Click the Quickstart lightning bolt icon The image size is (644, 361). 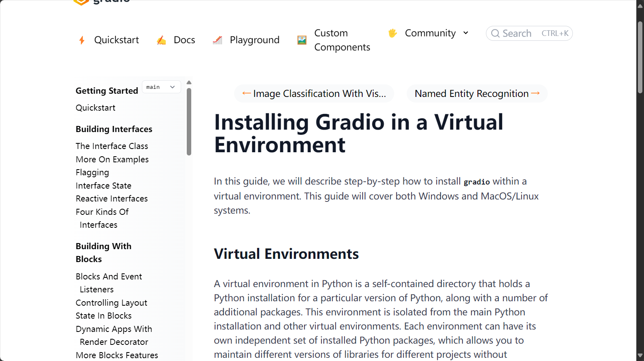pyautogui.click(x=82, y=40)
